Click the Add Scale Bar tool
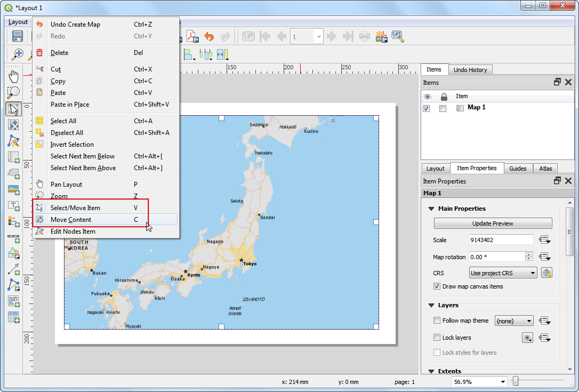The image size is (579, 392). (x=14, y=237)
